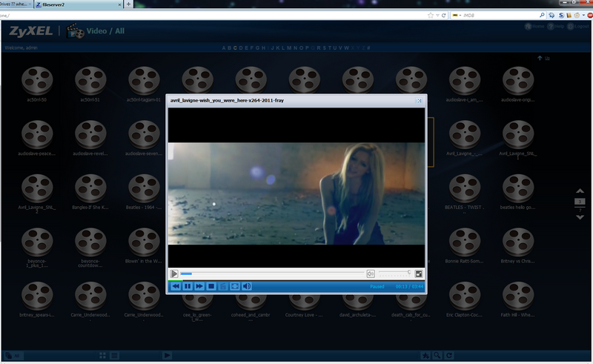Open the coheed_and_cambr video reel
This screenshot has width=593, height=364.
[x=251, y=302]
